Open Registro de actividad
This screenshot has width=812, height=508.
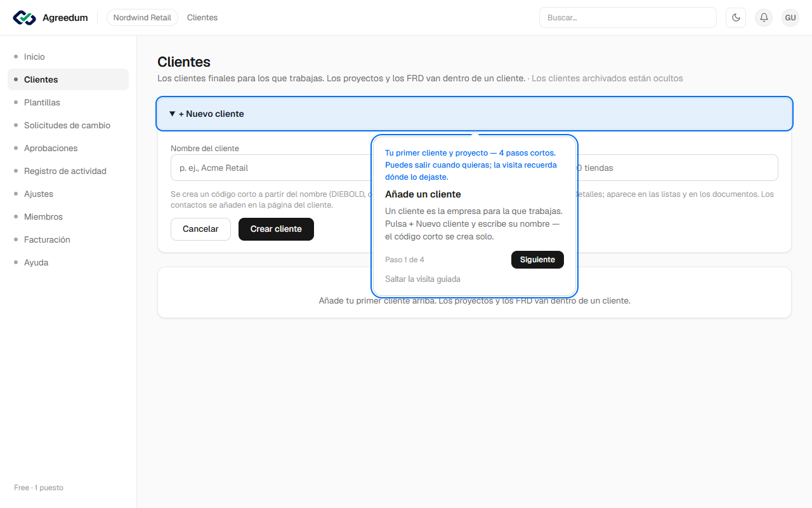pyautogui.click(x=68, y=171)
